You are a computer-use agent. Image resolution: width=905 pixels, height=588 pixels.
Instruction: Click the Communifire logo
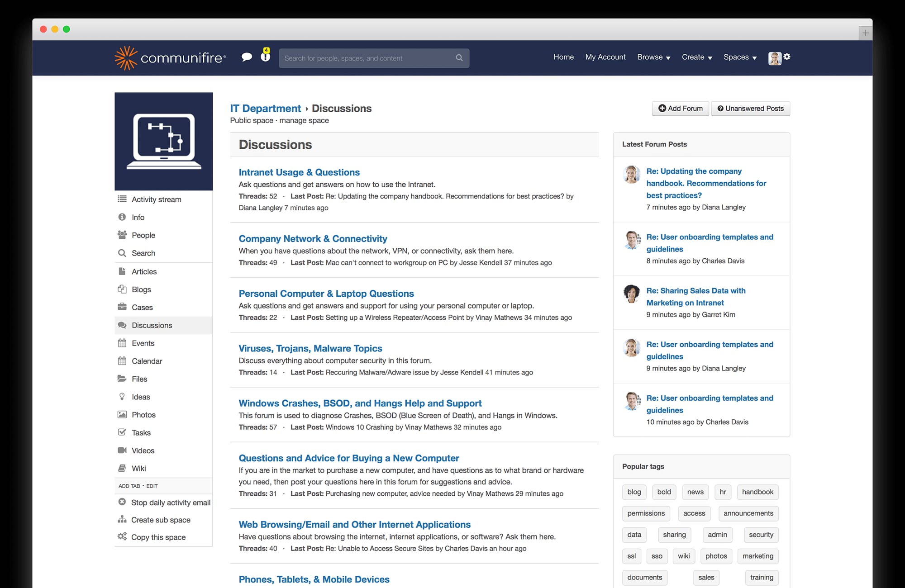170,58
